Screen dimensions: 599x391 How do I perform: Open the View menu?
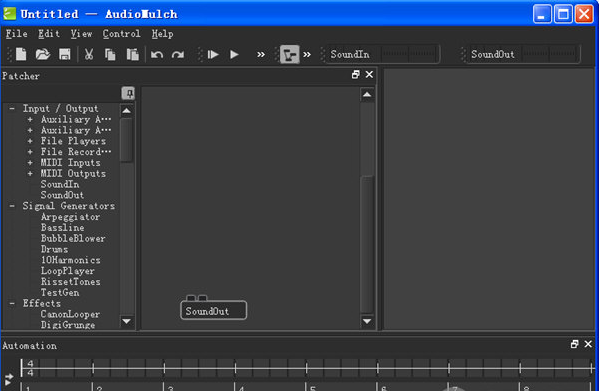tap(81, 34)
